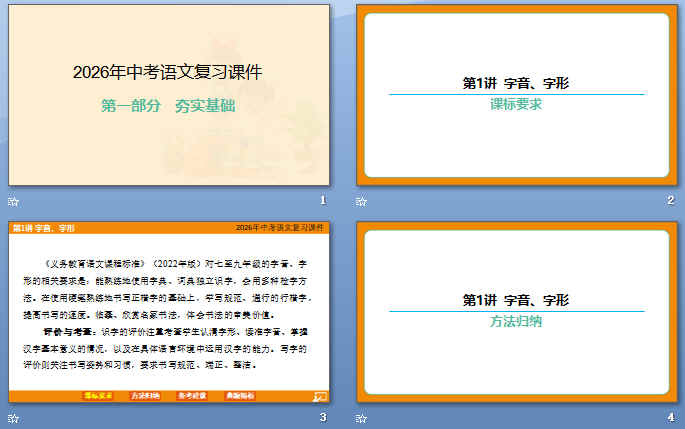This screenshot has width=685, height=429.
Task: Click slide number 2 label
Action: tap(671, 202)
